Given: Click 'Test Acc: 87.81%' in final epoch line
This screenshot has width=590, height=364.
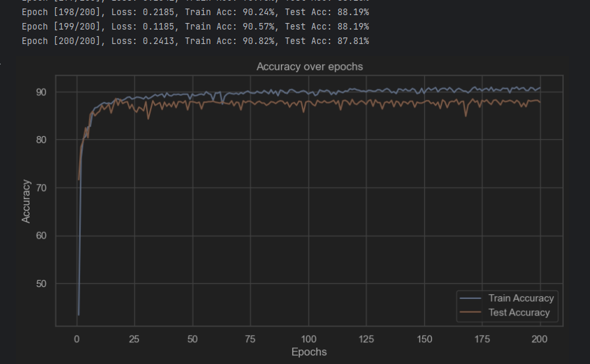Looking at the screenshot, I should click(327, 41).
